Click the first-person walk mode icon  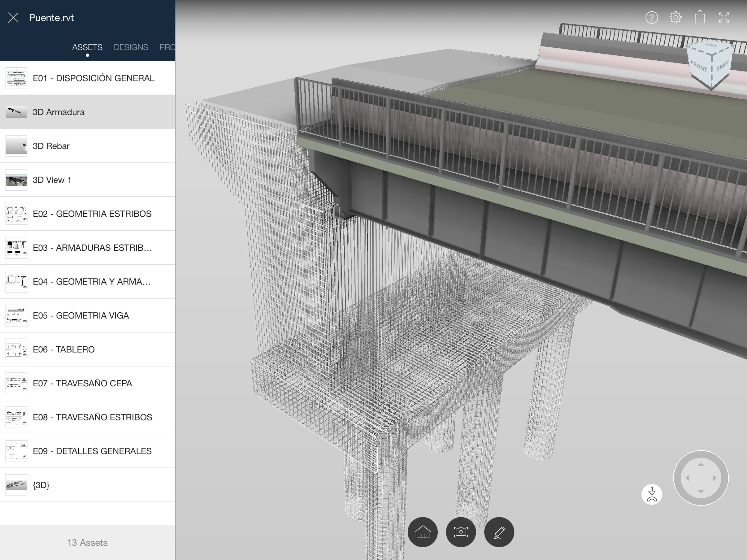(651, 494)
